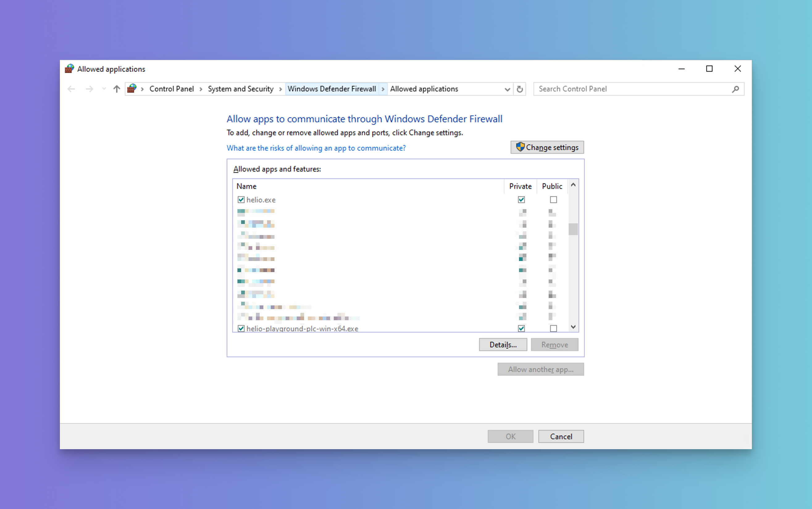Enable Public for helio.exe
812x509 pixels.
pyautogui.click(x=553, y=200)
